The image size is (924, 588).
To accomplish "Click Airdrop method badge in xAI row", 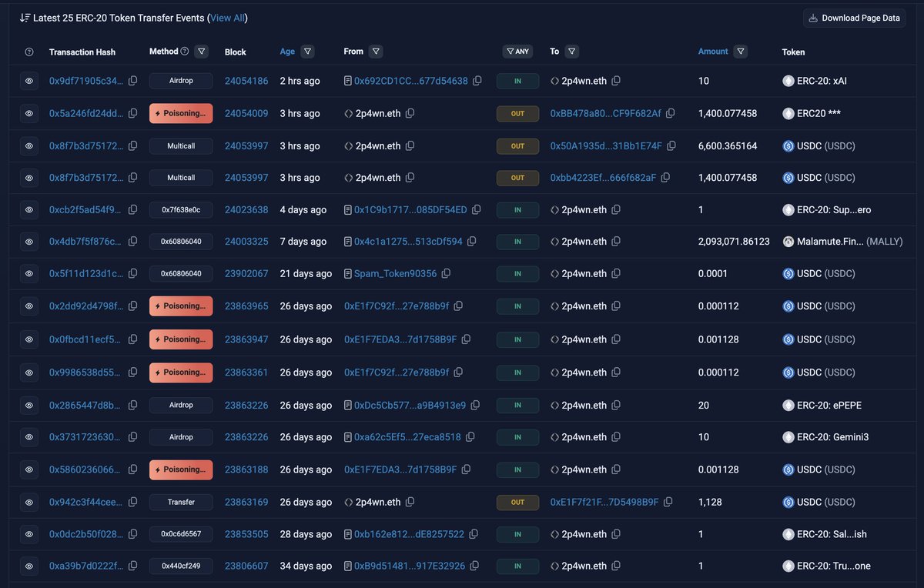I will coord(181,81).
